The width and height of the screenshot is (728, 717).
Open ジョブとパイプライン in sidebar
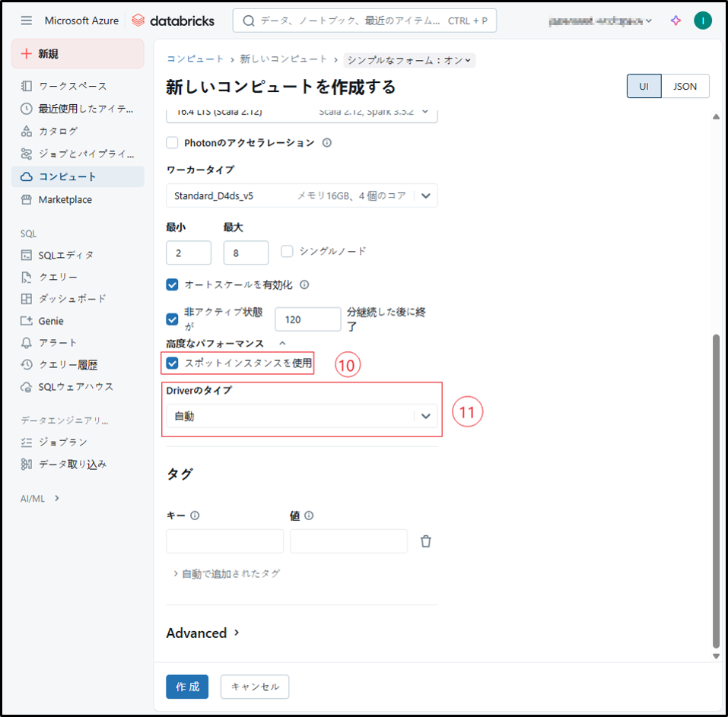click(78, 154)
